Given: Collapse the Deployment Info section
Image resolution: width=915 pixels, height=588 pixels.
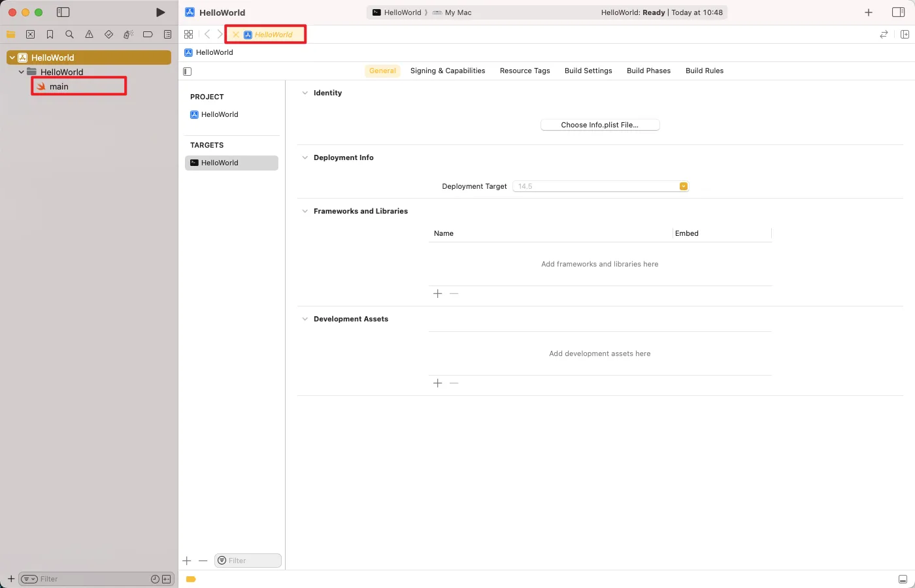Looking at the screenshot, I should (305, 157).
